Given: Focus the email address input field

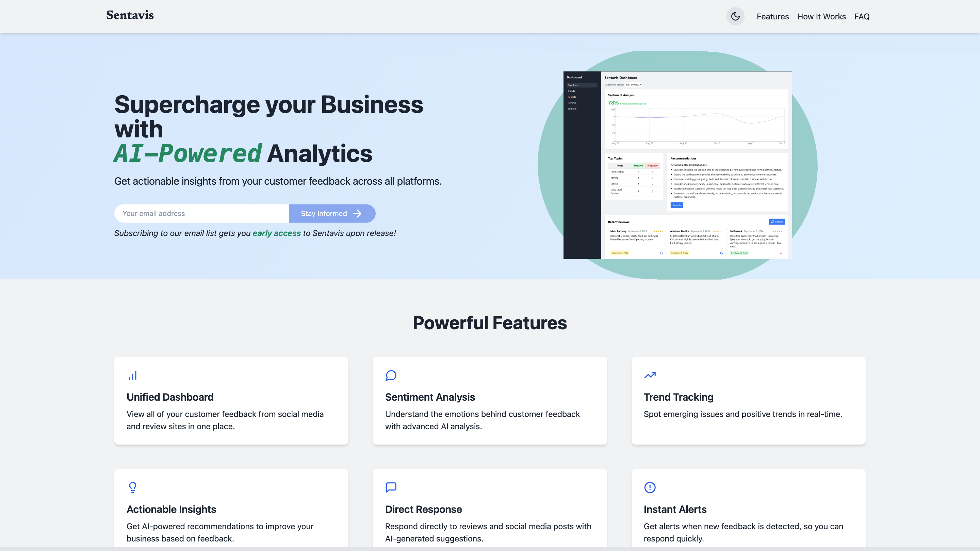Looking at the screenshot, I should [201, 213].
